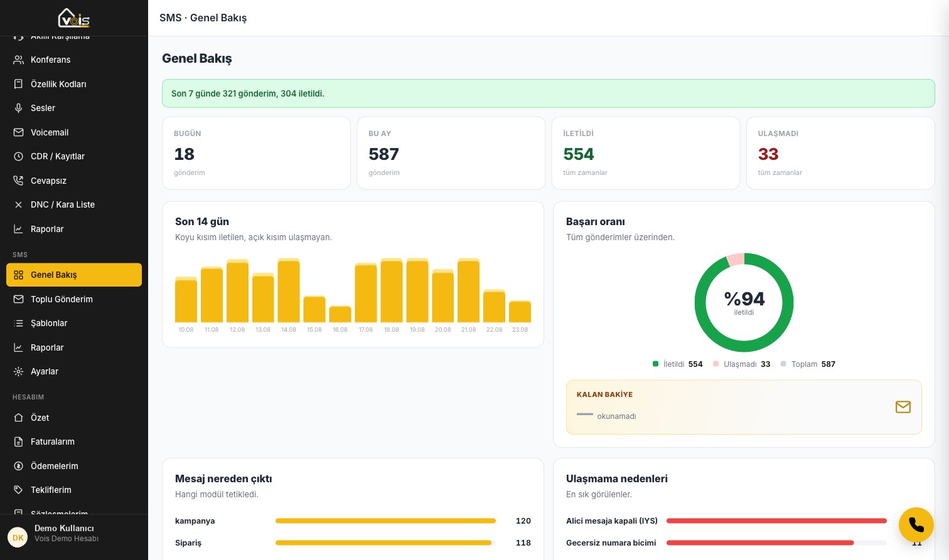Viewport: 949px width, 560px height.
Task: Click the Demo Kullanıcı profile avatar
Action: (18, 537)
